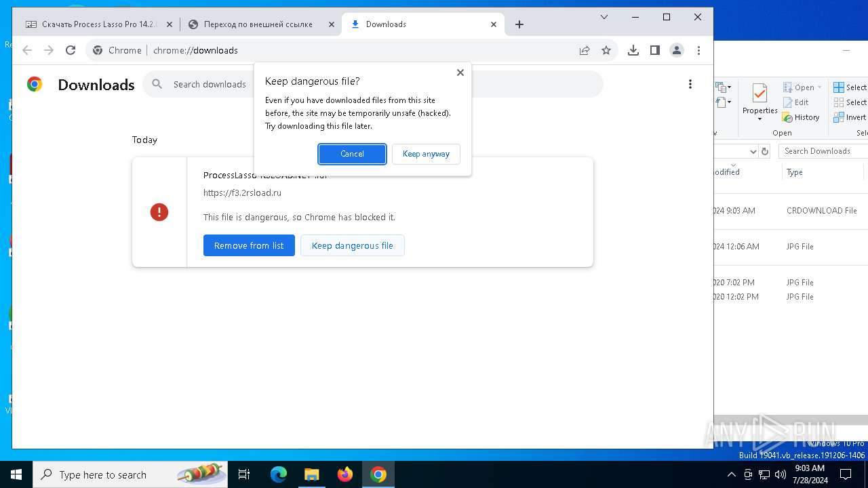Select JPG File modified 12:02 PM
868x488 pixels.
(791, 297)
